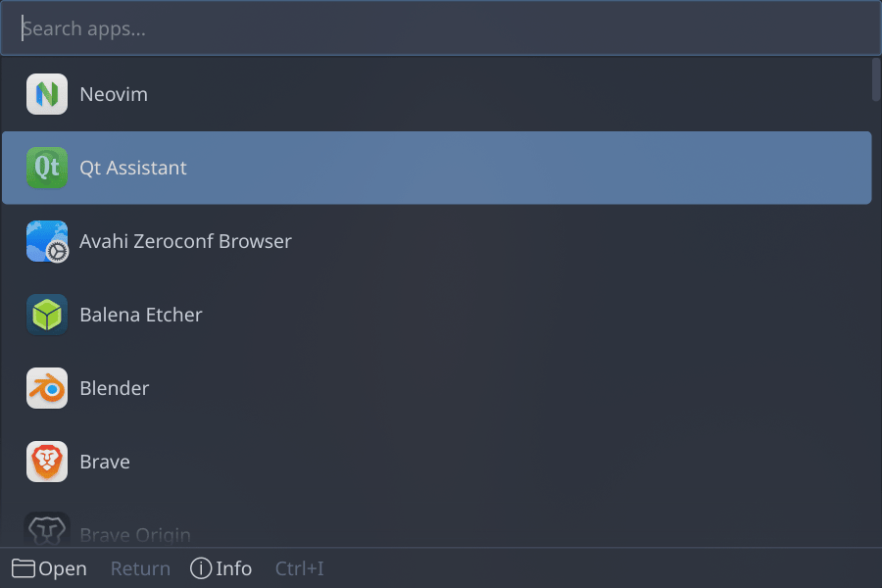Click the Balena Etcher cube icon
This screenshot has width=882, height=588.
(47, 315)
